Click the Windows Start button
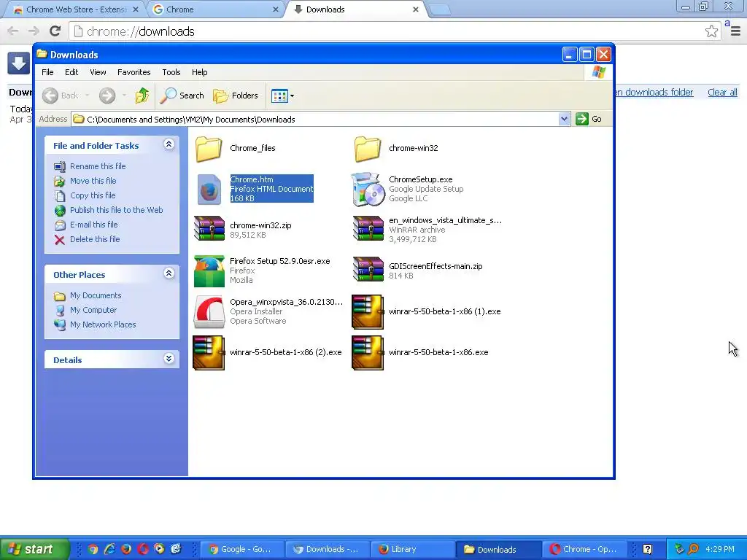Viewport: 747px width, 560px height. pyautogui.click(x=34, y=549)
